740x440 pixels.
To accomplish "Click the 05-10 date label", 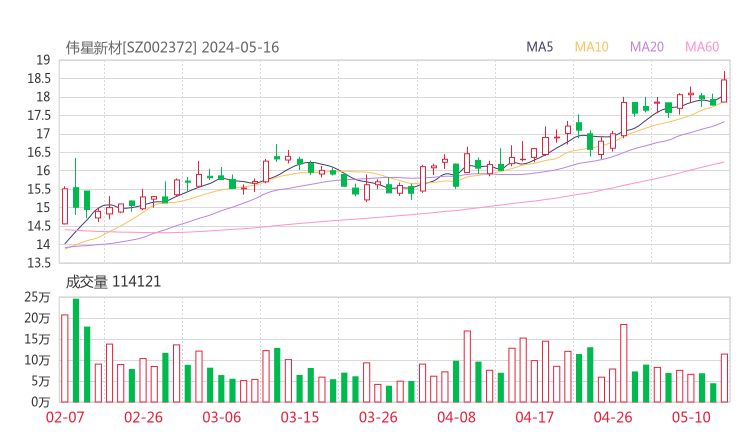I will click(691, 417).
